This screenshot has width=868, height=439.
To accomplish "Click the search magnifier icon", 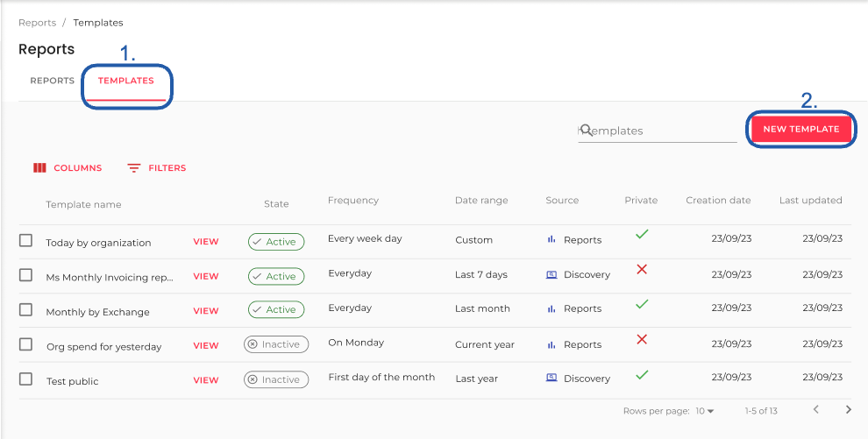I will (587, 130).
